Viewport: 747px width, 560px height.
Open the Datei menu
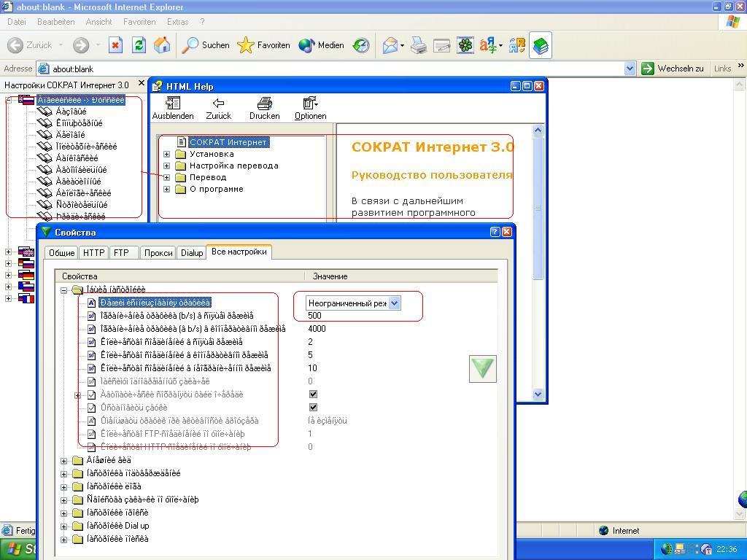point(17,22)
